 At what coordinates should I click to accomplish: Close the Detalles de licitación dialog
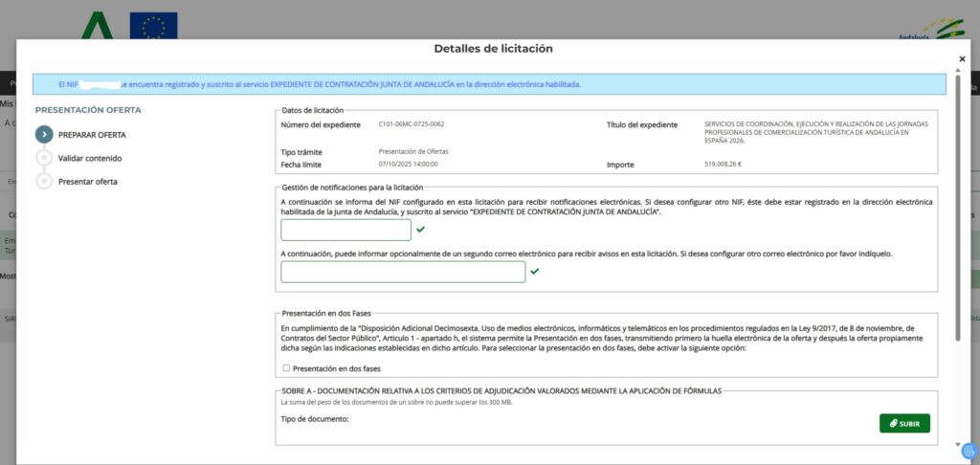(962, 58)
